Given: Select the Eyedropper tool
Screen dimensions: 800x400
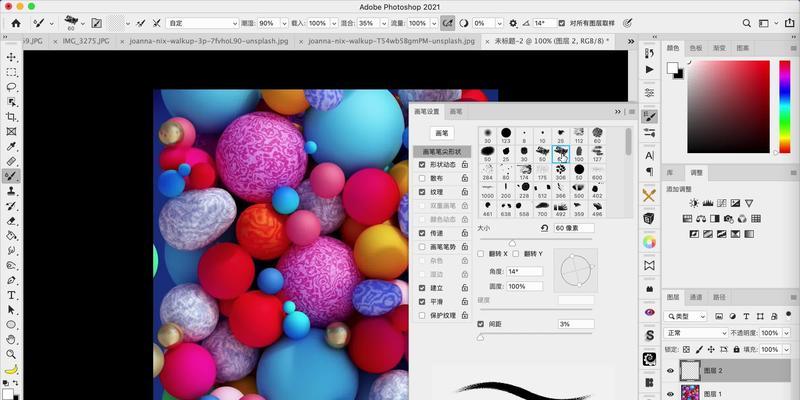Looking at the screenshot, I should point(11,146).
